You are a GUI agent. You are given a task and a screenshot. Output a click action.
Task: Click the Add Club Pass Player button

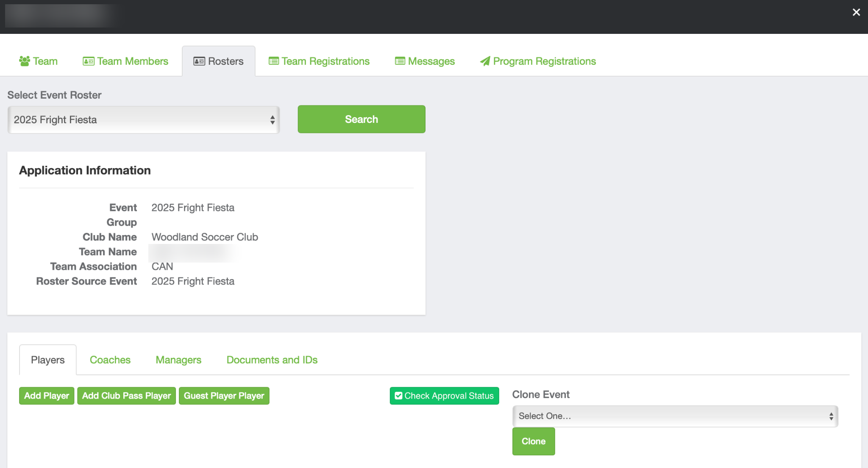coord(126,396)
